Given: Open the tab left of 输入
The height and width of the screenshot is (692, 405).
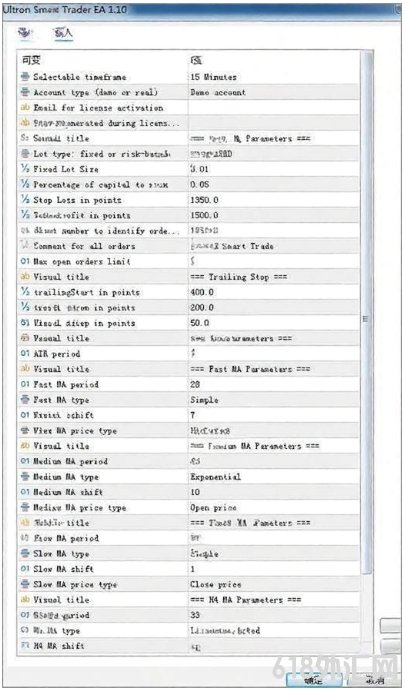Looking at the screenshot, I should click(26, 33).
